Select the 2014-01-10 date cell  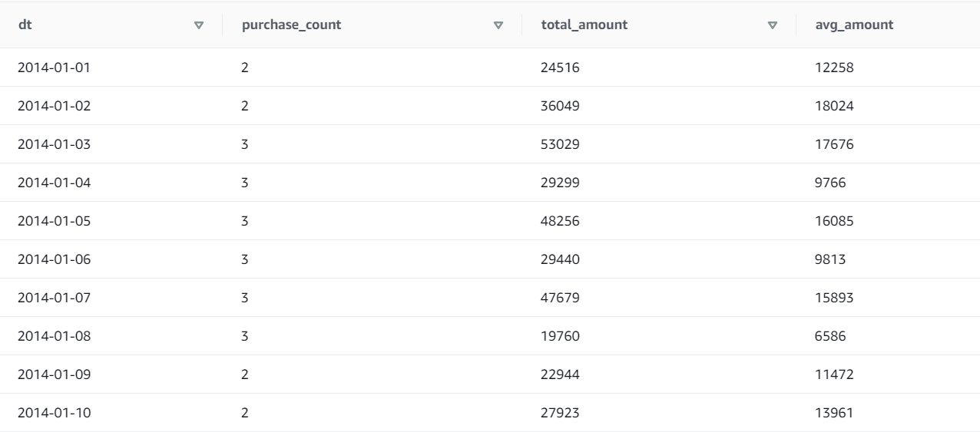[54, 413]
